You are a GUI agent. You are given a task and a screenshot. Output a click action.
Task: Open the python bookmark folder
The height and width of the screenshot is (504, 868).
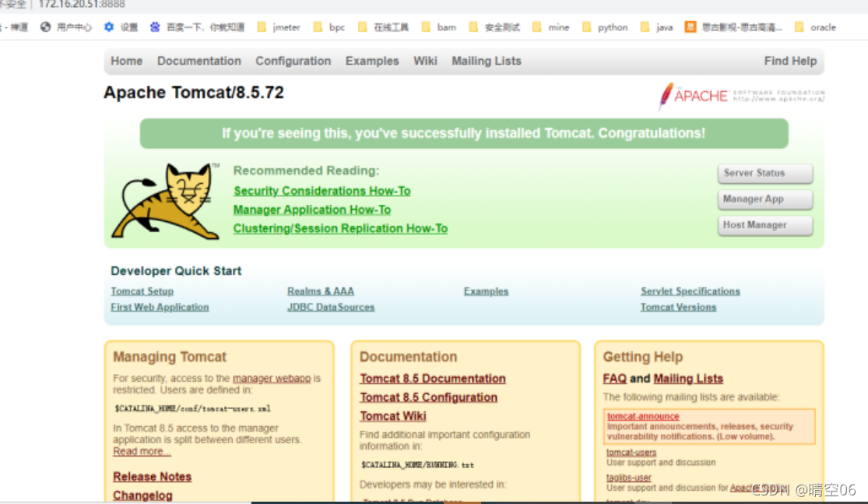[x=605, y=27]
